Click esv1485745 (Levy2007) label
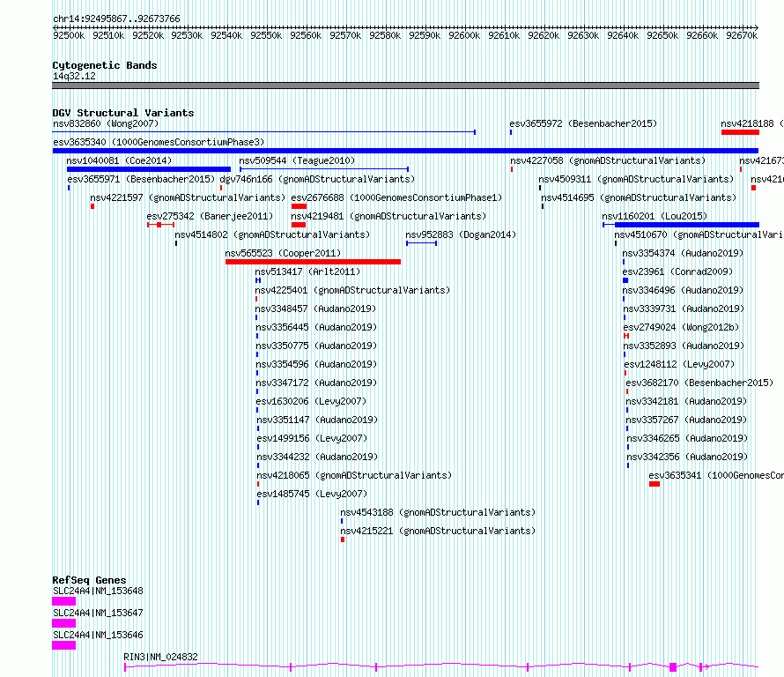Viewport: 784px width, 677px height. pos(312,494)
